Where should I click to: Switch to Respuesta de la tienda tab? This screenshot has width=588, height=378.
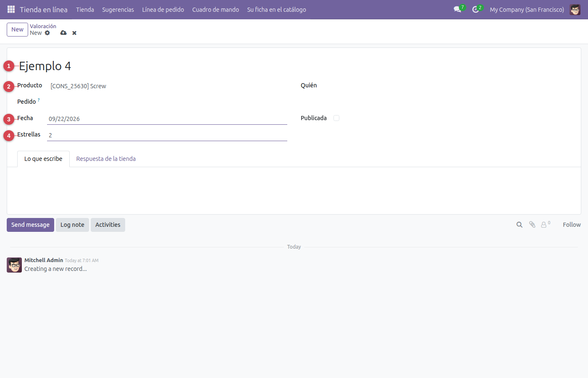coord(106,159)
